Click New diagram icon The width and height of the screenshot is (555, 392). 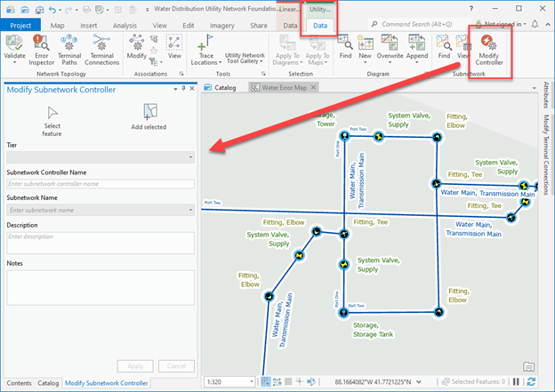[x=365, y=42]
